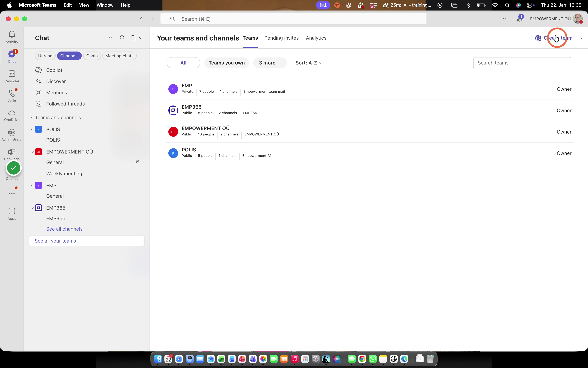The image size is (588, 368).
Task: Click the notifications bell in title bar
Action: [x=519, y=19]
